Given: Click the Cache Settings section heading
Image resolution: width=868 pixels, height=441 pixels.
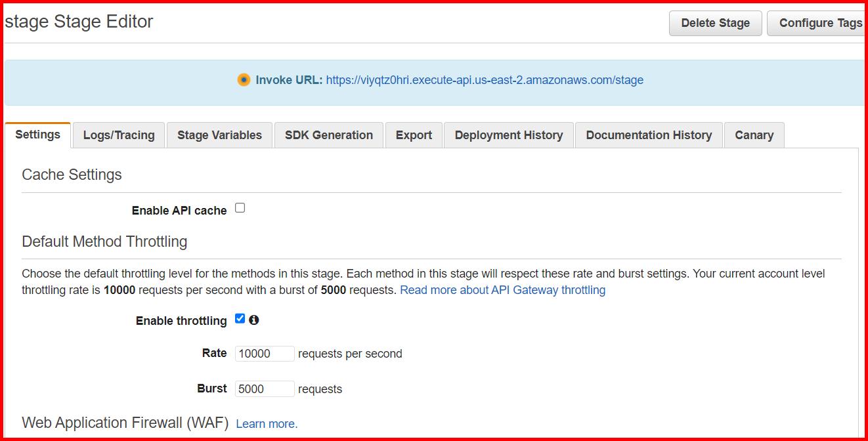Looking at the screenshot, I should point(72,174).
